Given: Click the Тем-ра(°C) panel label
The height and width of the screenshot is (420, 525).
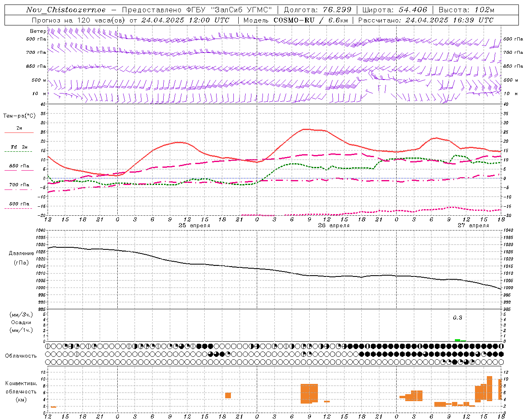Looking at the screenshot, I should 19,116.
